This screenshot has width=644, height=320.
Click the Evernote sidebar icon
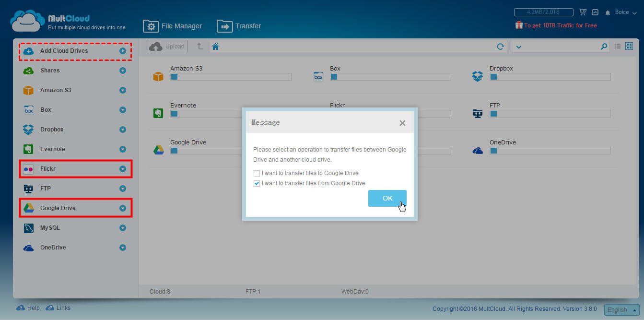[x=28, y=149]
